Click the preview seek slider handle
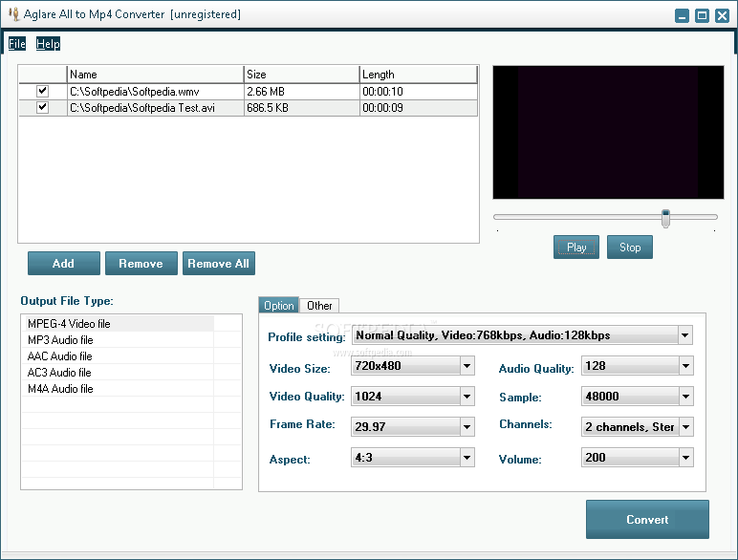 point(665,218)
